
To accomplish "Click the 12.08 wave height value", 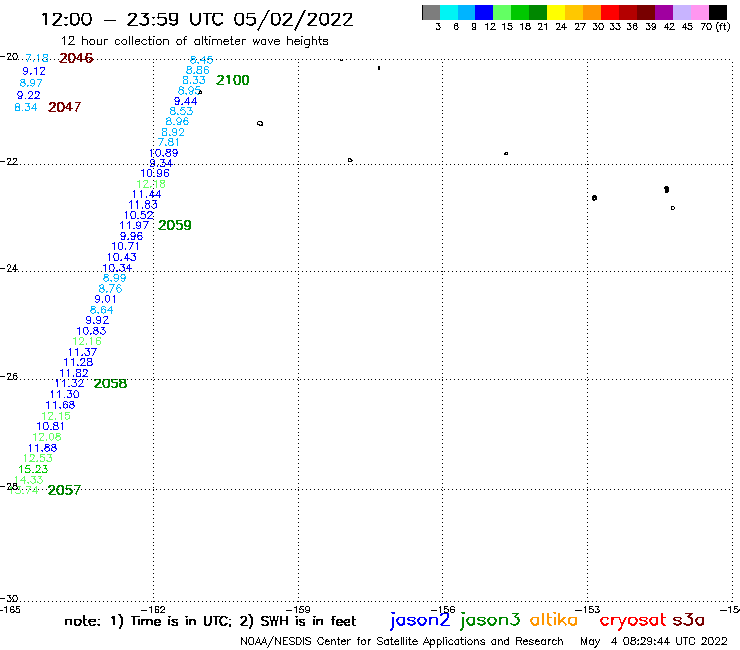I will pos(47,437).
